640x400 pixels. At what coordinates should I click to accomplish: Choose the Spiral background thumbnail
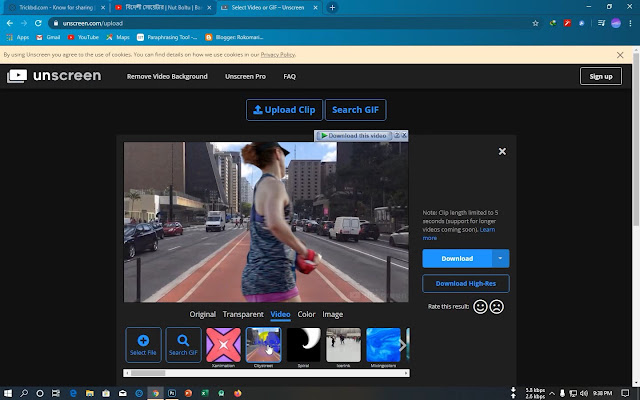tap(303, 345)
